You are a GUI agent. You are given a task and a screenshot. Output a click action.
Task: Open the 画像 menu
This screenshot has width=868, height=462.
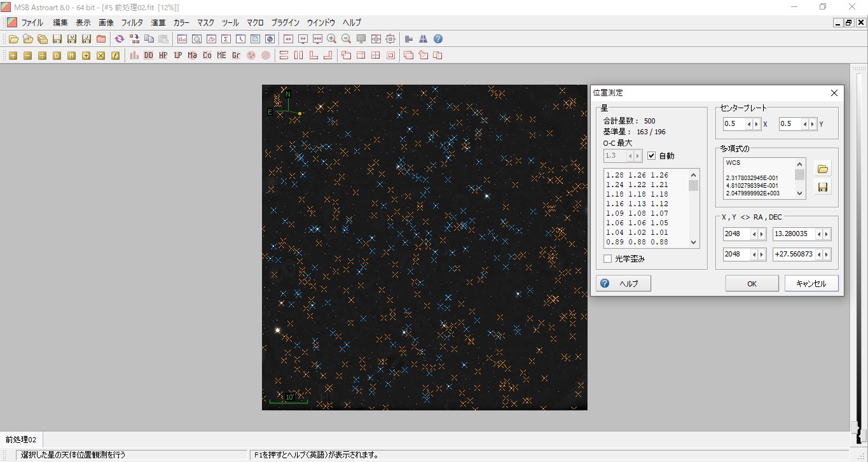click(106, 22)
